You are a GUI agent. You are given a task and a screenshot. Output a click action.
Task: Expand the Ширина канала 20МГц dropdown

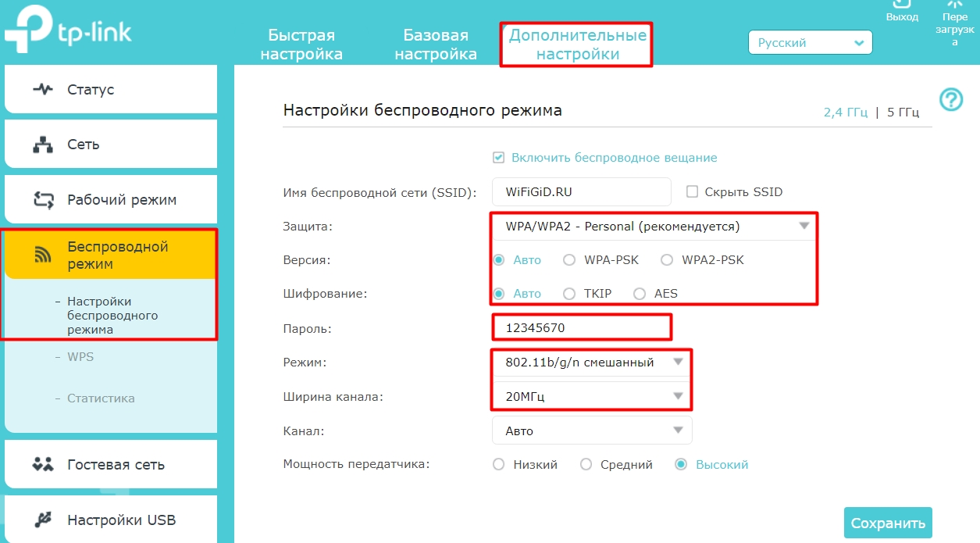[591, 397]
